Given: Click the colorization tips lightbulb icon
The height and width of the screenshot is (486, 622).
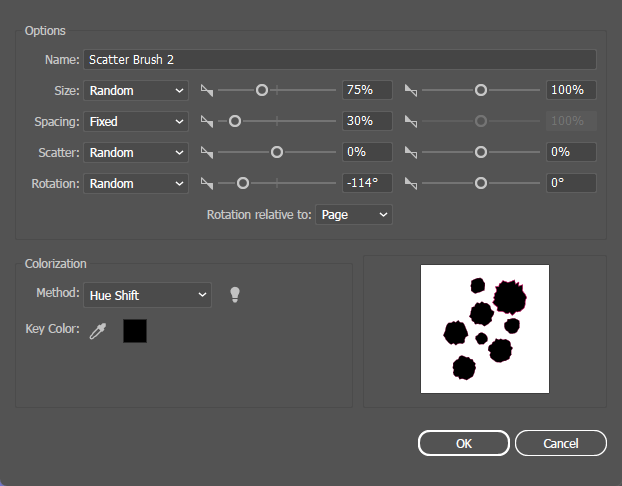Looking at the screenshot, I should (x=235, y=294).
